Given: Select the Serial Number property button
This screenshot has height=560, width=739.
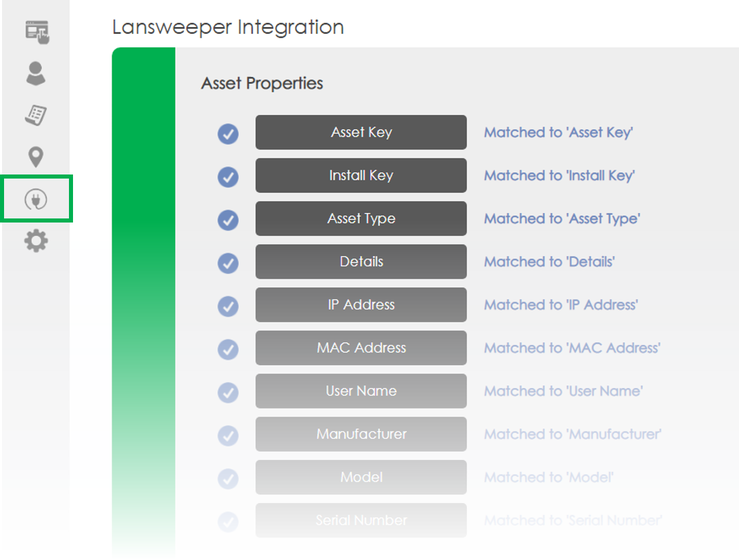Looking at the screenshot, I should 361,520.
